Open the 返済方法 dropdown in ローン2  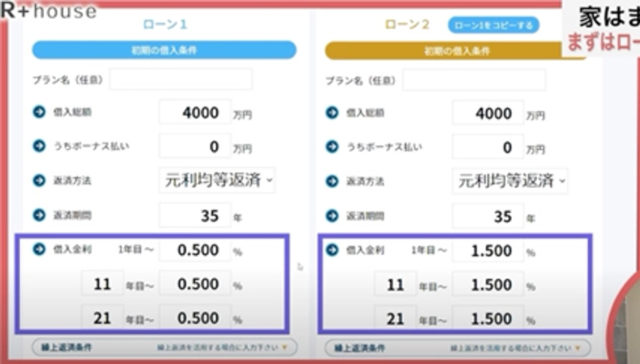pyautogui.click(x=510, y=181)
